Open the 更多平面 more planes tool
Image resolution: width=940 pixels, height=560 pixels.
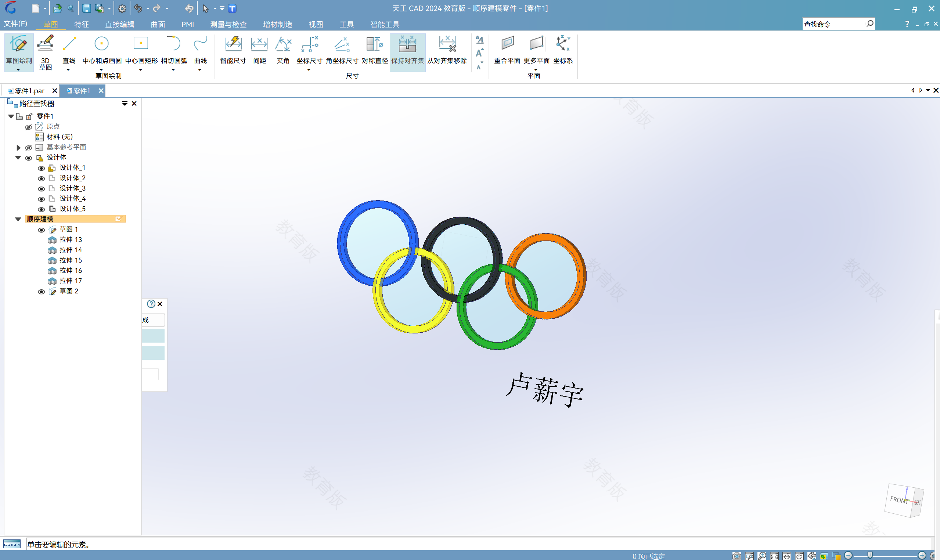536,51
